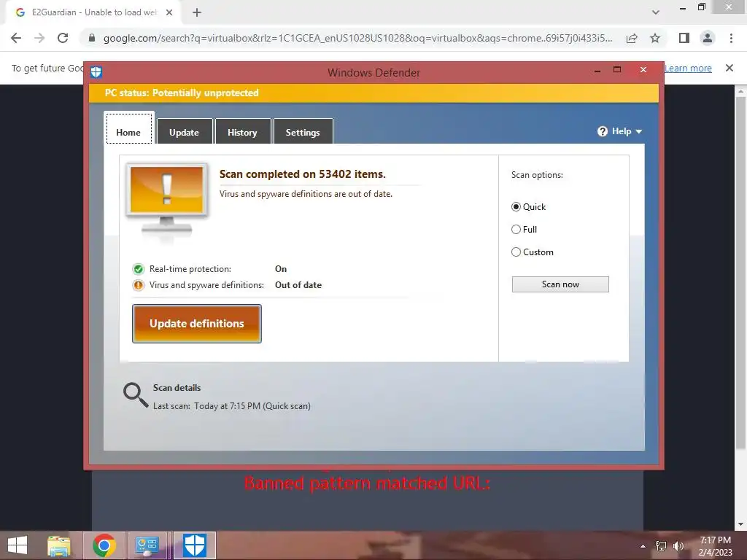Click the Learn more link

pos(688,68)
